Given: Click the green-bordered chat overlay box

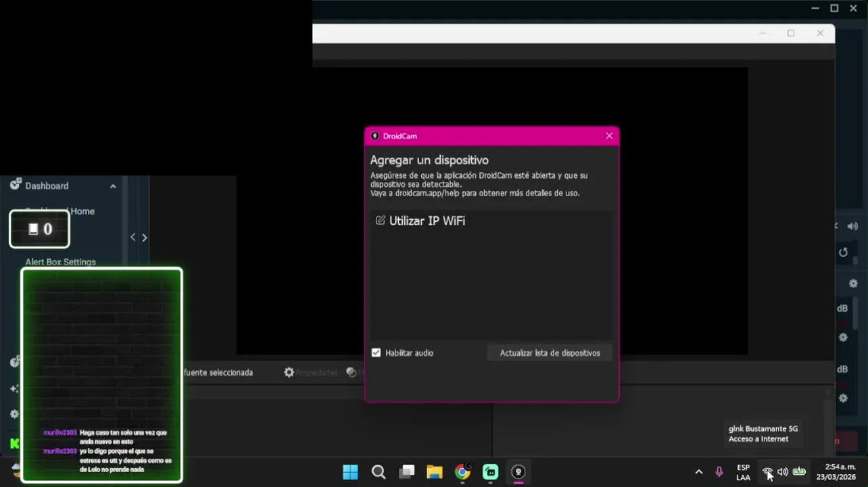Looking at the screenshot, I should click(x=102, y=375).
